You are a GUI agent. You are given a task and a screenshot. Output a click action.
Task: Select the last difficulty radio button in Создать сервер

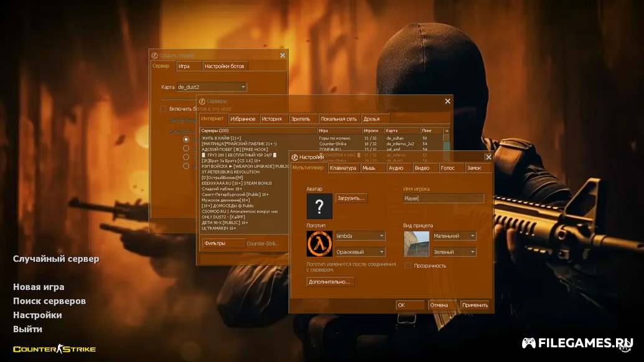coord(186,166)
